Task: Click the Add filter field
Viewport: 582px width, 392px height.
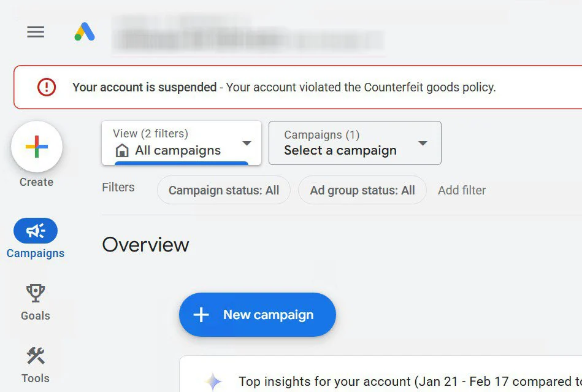Action: pos(462,191)
